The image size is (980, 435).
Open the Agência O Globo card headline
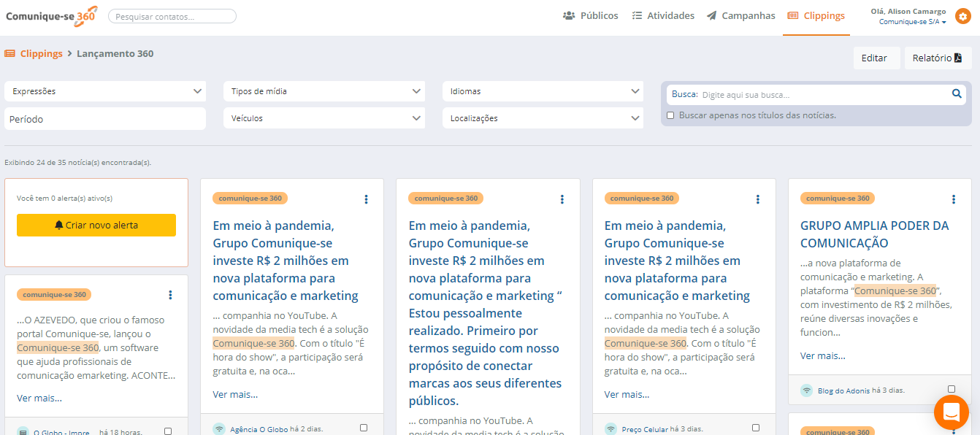click(x=286, y=261)
